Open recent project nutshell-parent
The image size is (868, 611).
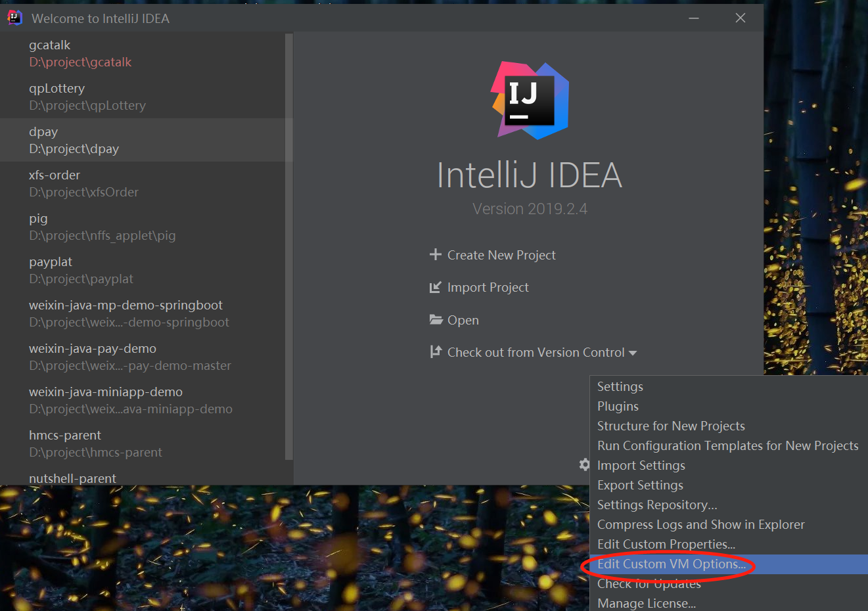pyautogui.click(x=143, y=476)
